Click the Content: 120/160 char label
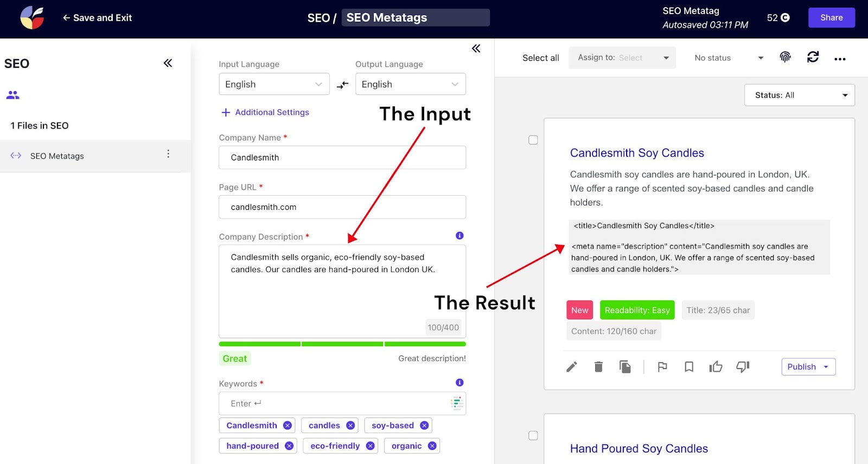Viewport: 868px width, 464px height. coord(614,331)
